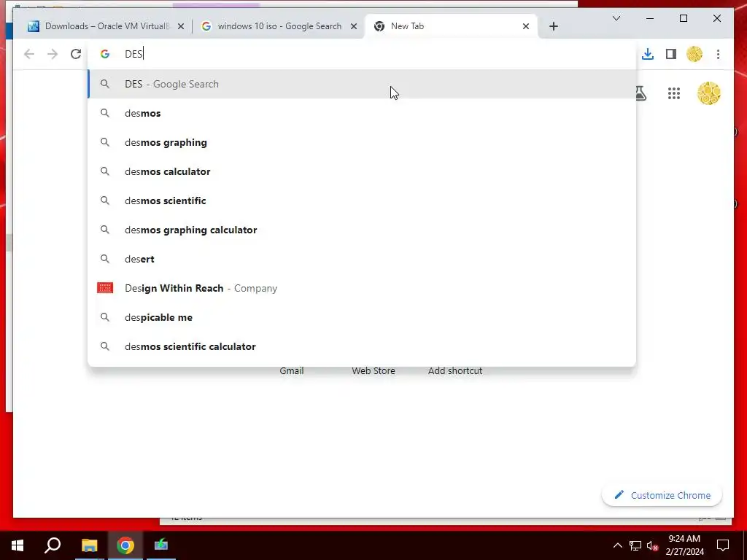The image size is (747, 560).
Task: Open the Windows notification center
Action: coord(723,545)
